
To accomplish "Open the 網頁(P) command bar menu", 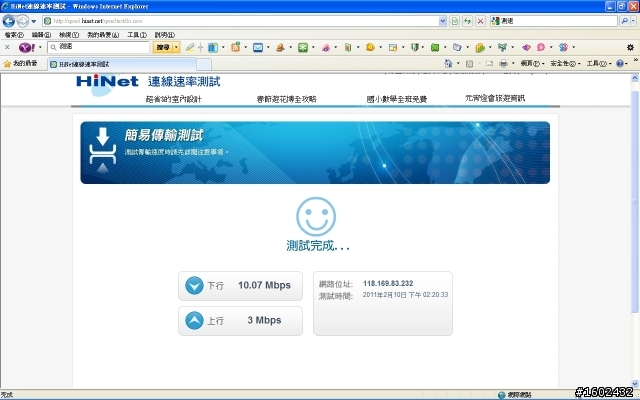I will (533, 64).
